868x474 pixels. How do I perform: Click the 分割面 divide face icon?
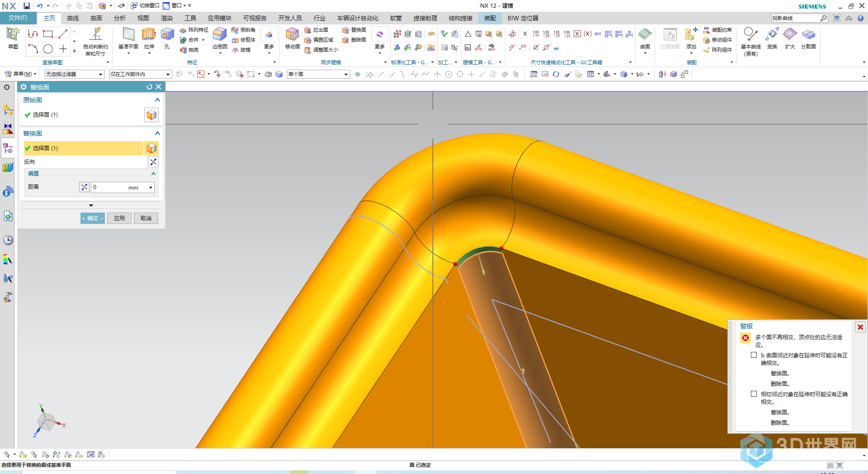click(808, 34)
